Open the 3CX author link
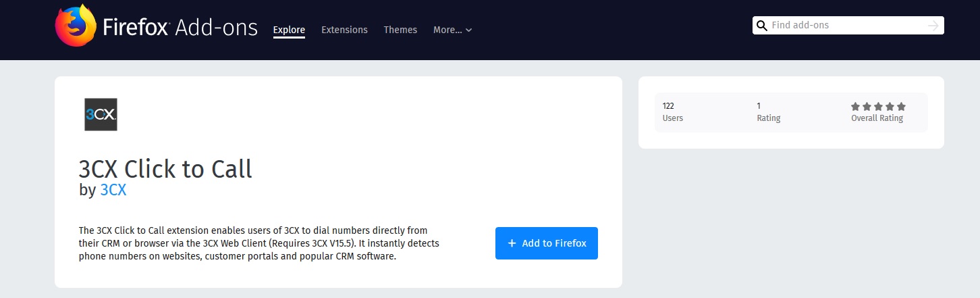The width and height of the screenshot is (980, 298). [113, 190]
